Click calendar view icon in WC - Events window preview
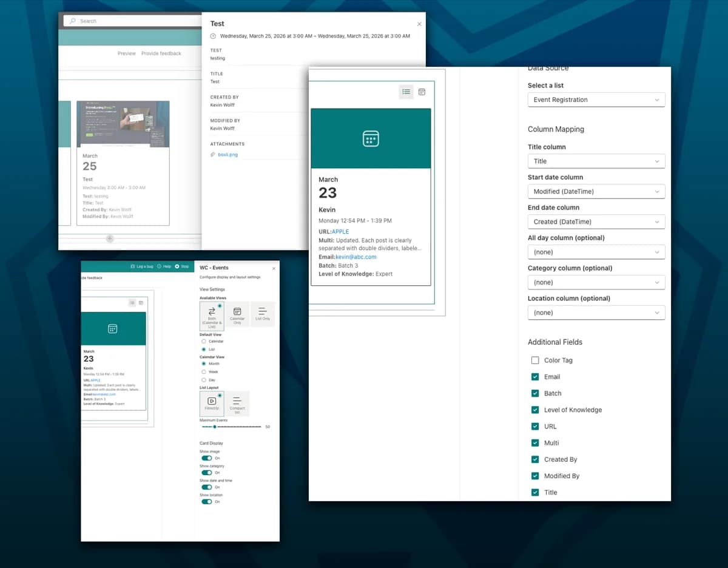This screenshot has width=728, height=568. [141, 303]
